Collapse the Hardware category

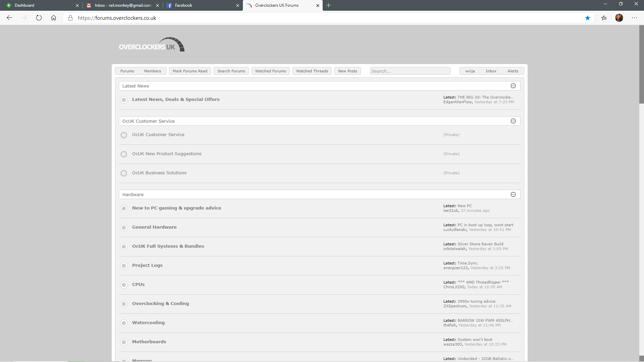tap(513, 195)
